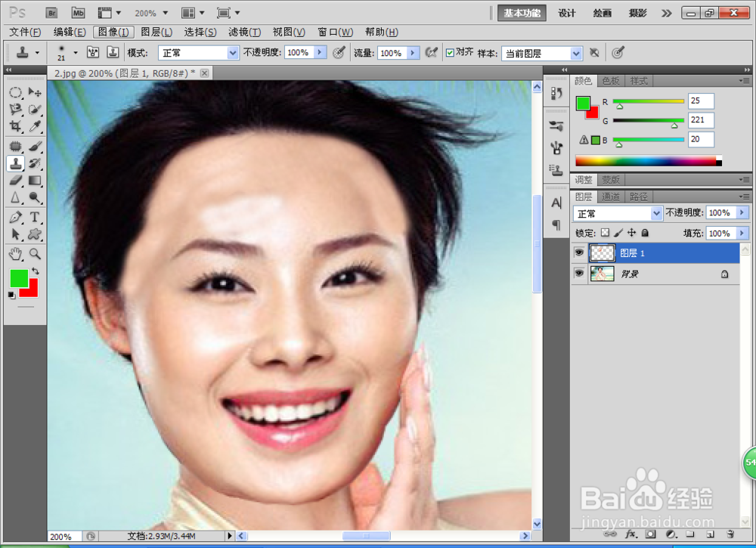Reset default foreground and background colors
The width and height of the screenshot is (756, 548).
coord(11,295)
